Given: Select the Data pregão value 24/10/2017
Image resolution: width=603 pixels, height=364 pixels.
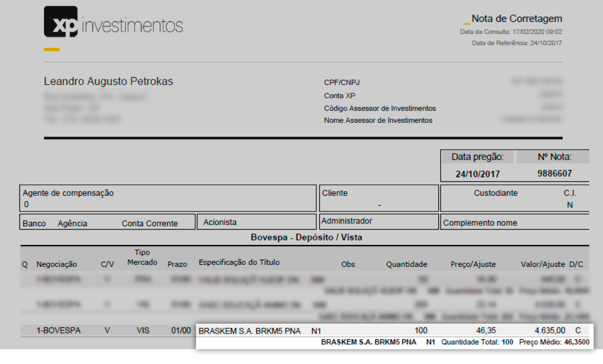Looking at the screenshot, I should [478, 173].
